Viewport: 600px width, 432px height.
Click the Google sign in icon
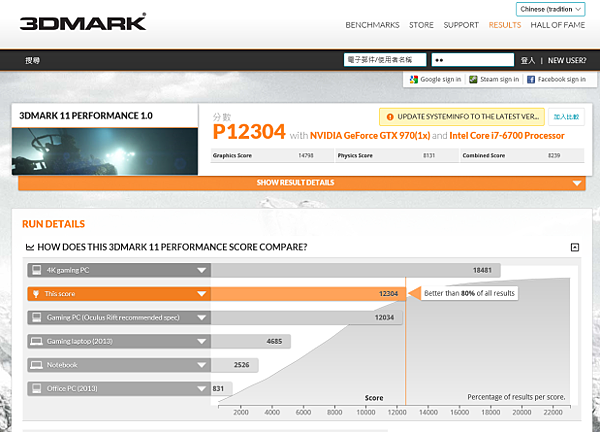[413, 80]
